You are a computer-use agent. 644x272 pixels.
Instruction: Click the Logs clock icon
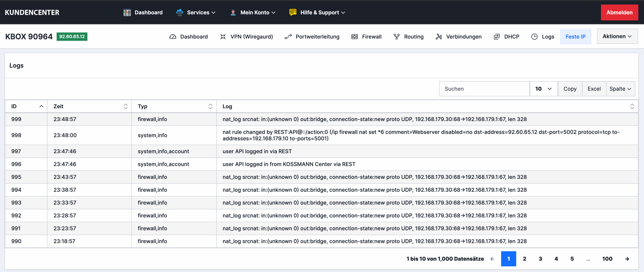click(x=534, y=37)
